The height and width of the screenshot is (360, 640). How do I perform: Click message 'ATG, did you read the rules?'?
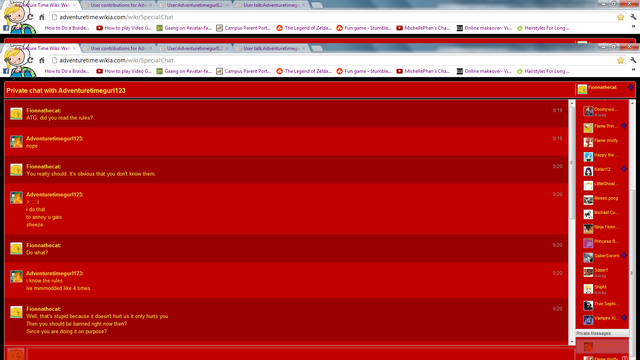pyautogui.click(x=60, y=118)
